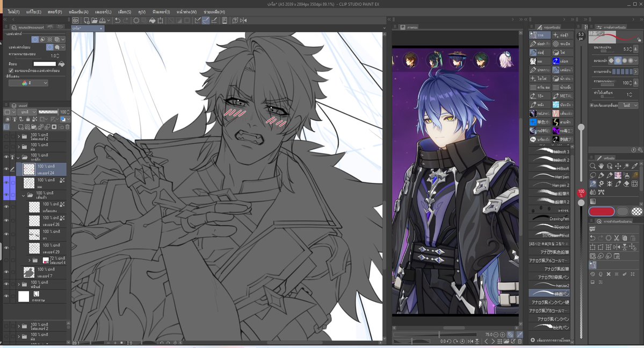Click the Cut scissors icon in quick access
The width and height of the screenshot is (644, 348).
(x=617, y=238)
